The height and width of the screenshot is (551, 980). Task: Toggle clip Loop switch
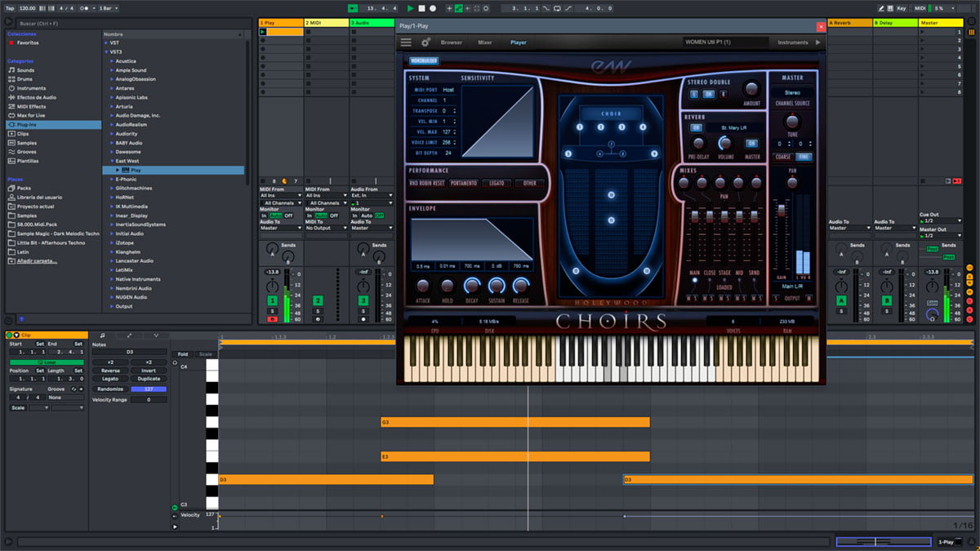tap(46, 362)
